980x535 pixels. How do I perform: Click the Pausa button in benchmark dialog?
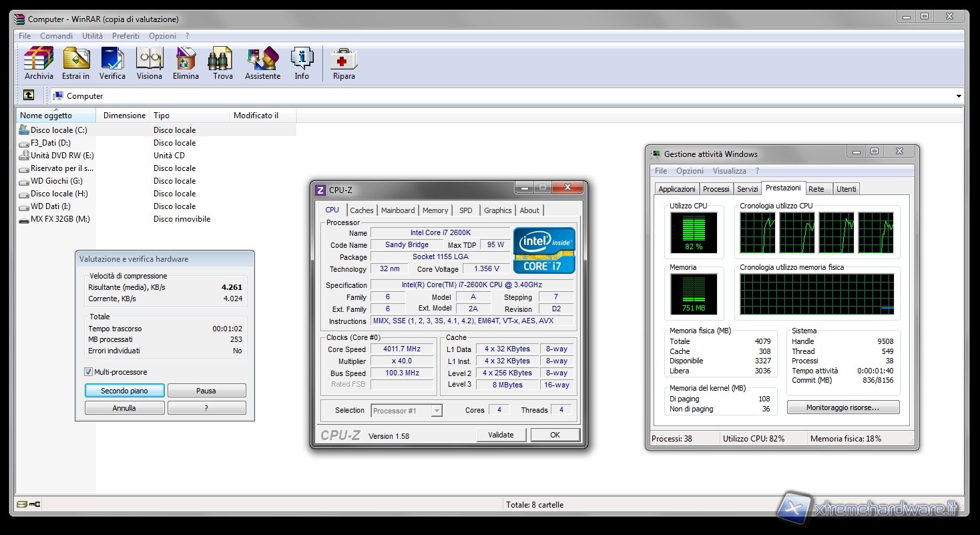click(206, 391)
